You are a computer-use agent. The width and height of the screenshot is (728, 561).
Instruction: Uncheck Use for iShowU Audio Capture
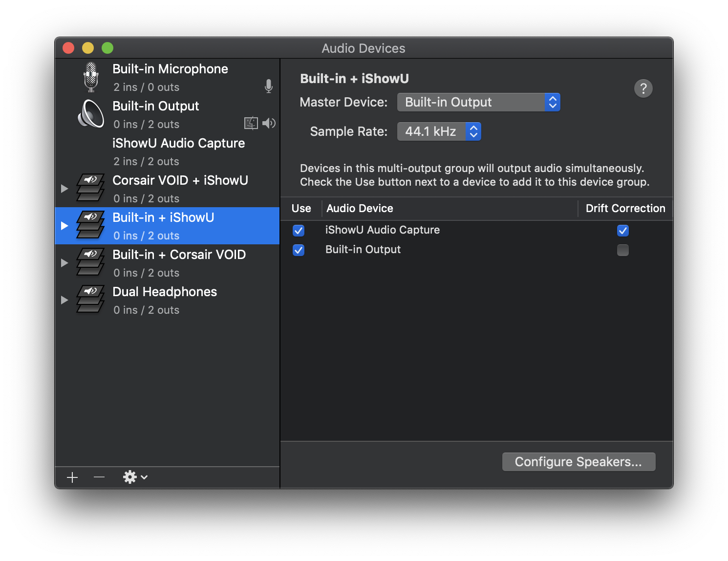coord(299,230)
